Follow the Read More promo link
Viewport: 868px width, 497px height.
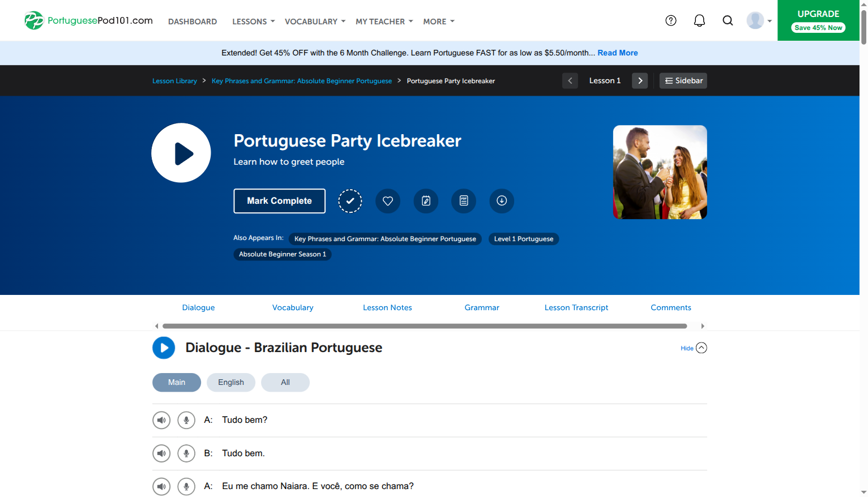pos(618,53)
